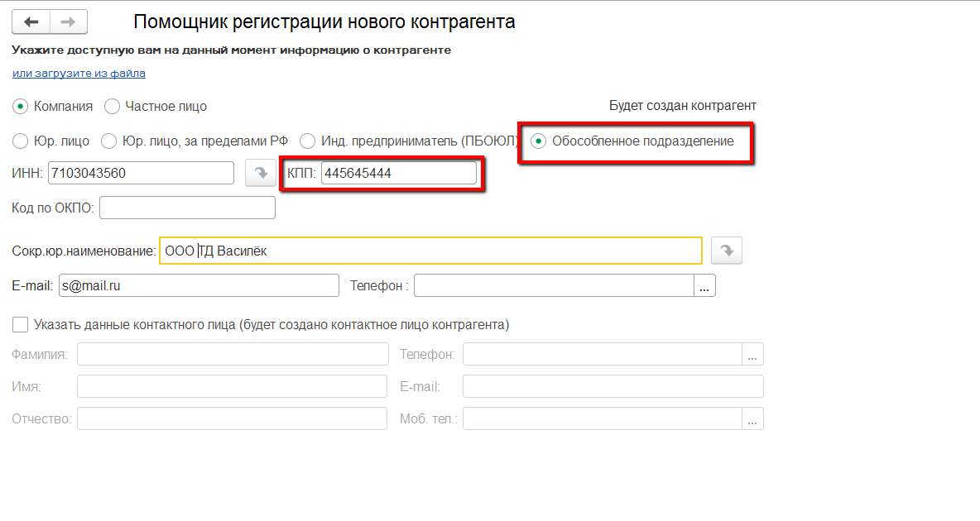Open the phone selection via Телефон ellipsis button
Screen dimensions: 980x521
[704, 284]
